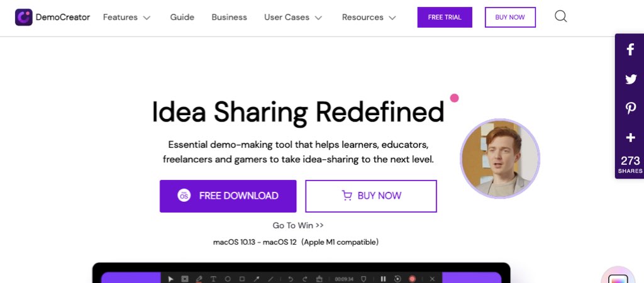Open the Guide menu item
This screenshot has width=644, height=283.
pos(182,17)
